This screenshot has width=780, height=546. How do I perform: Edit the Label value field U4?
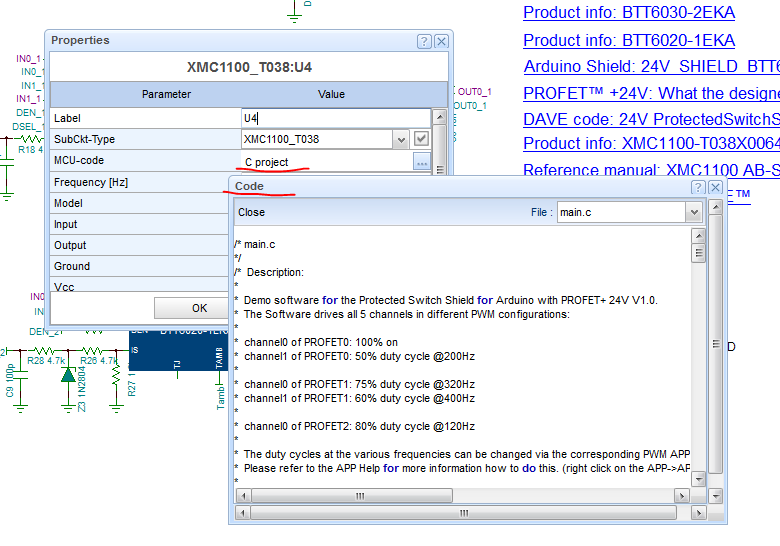coord(336,118)
